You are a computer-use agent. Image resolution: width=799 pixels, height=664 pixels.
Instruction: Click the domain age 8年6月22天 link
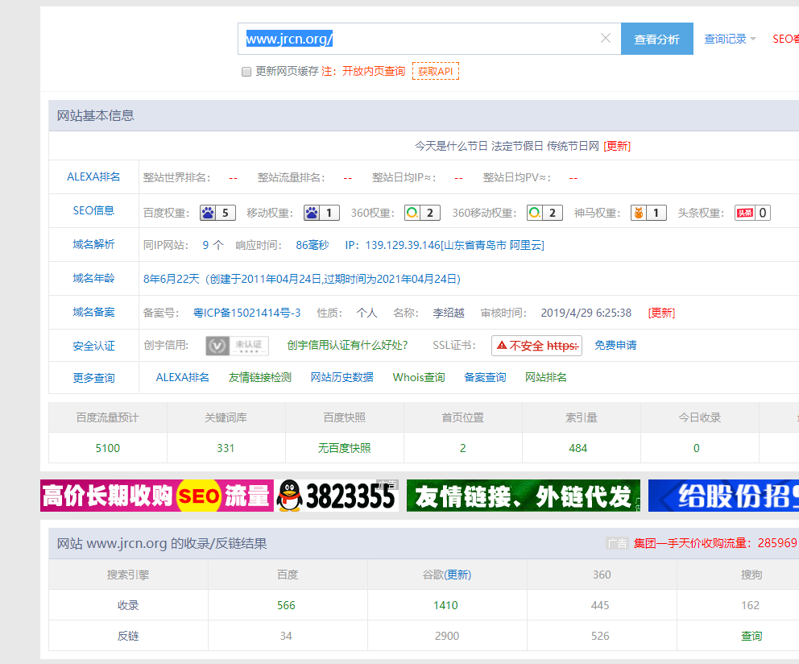point(302,279)
